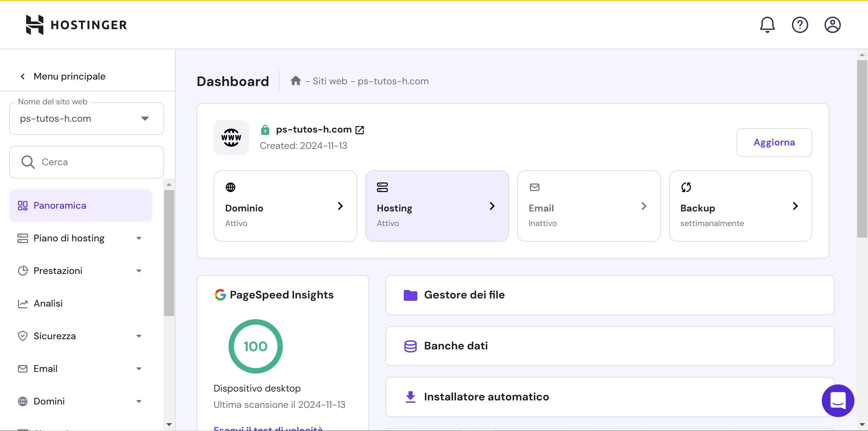Viewport: 868px width, 431px height.
Task: Expand Sicurezza submenu arrow
Action: coord(139,336)
